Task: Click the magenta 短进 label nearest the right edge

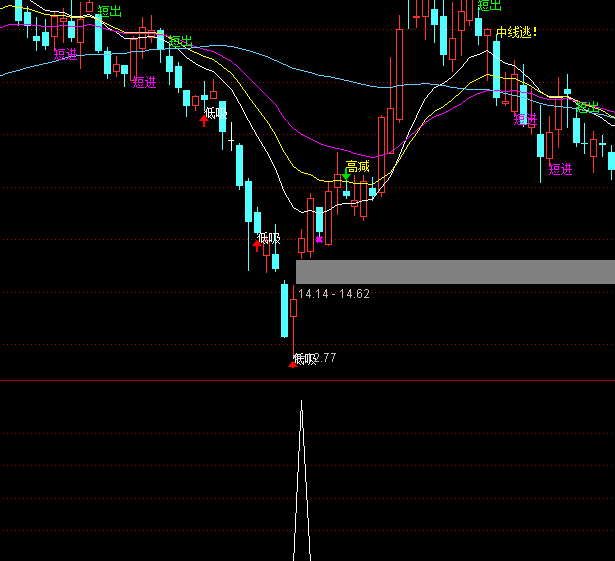Action: tap(560, 169)
